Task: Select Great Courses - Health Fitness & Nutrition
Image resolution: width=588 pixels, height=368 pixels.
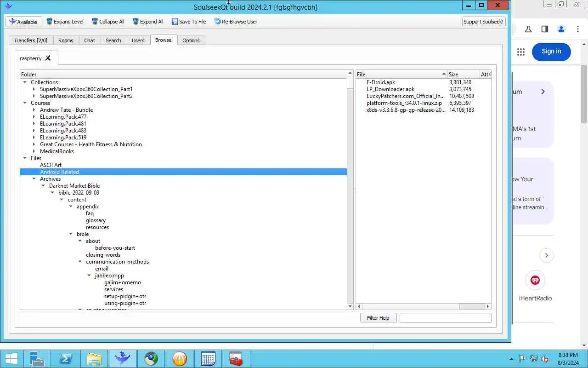Action: point(91,144)
